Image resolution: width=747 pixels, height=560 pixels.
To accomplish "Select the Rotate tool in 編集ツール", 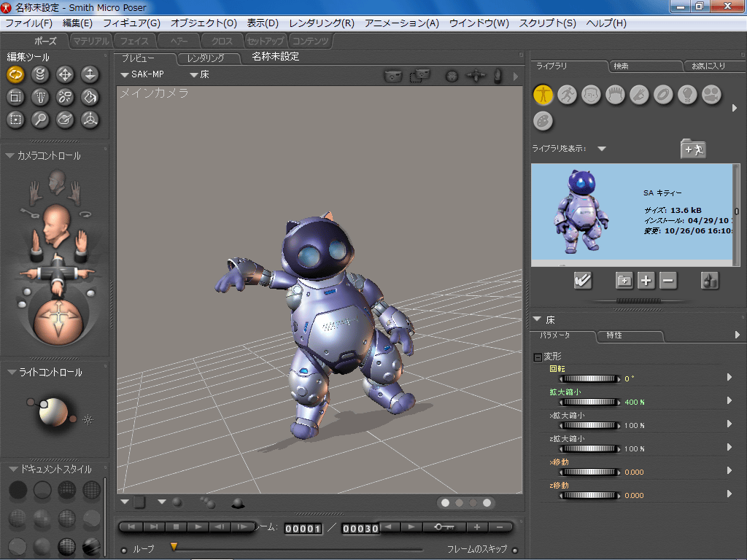I will tap(16, 75).
